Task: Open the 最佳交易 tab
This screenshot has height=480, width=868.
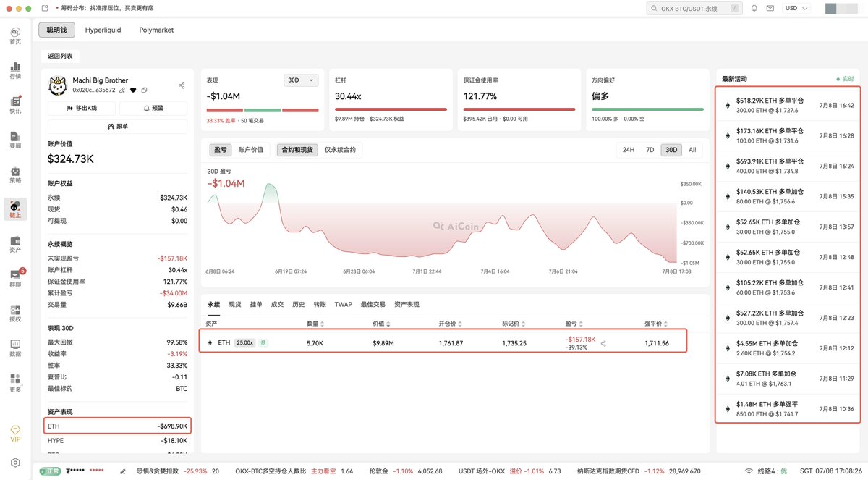Action: pos(373,305)
